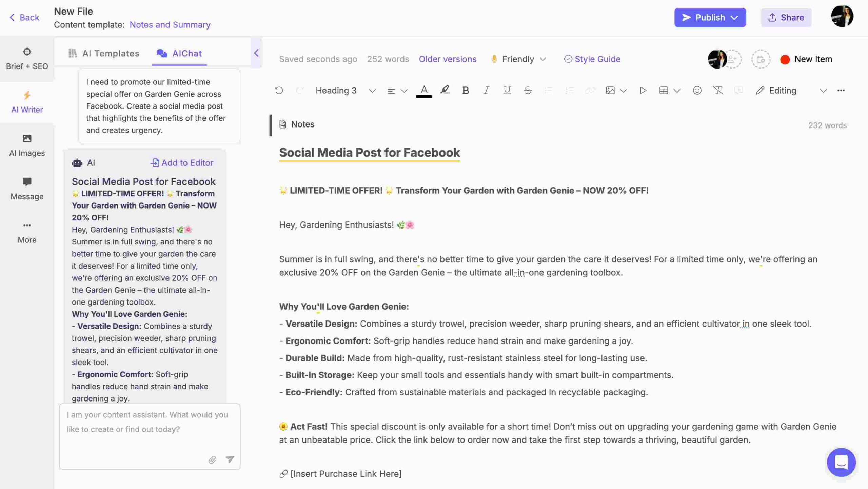Open AI Writer sidebar panel
Screen dimensions: 868x489
click(27, 102)
